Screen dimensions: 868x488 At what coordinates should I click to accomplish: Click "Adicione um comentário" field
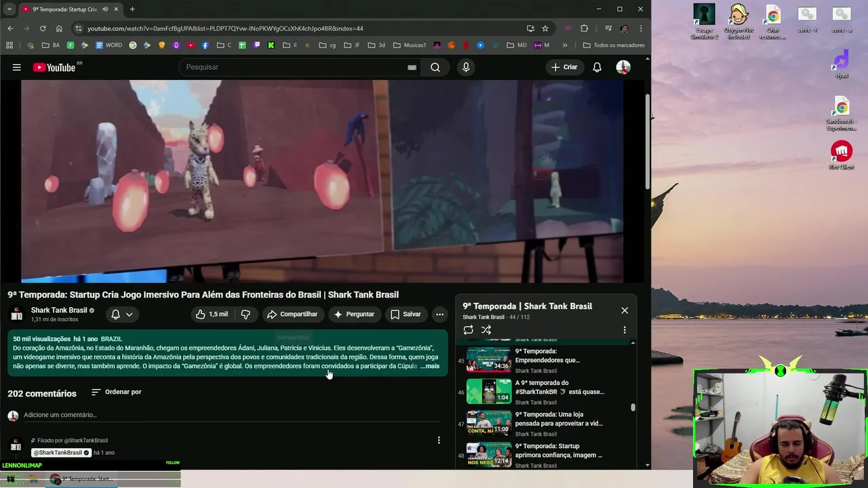pyautogui.click(x=231, y=415)
